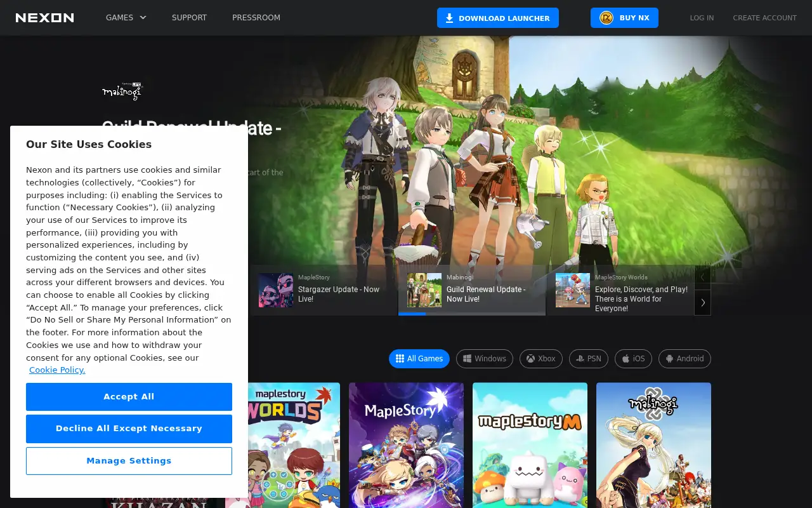Viewport: 812px width, 508px height.
Task: Open cookie Manage Settings
Action: [x=129, y=461]
